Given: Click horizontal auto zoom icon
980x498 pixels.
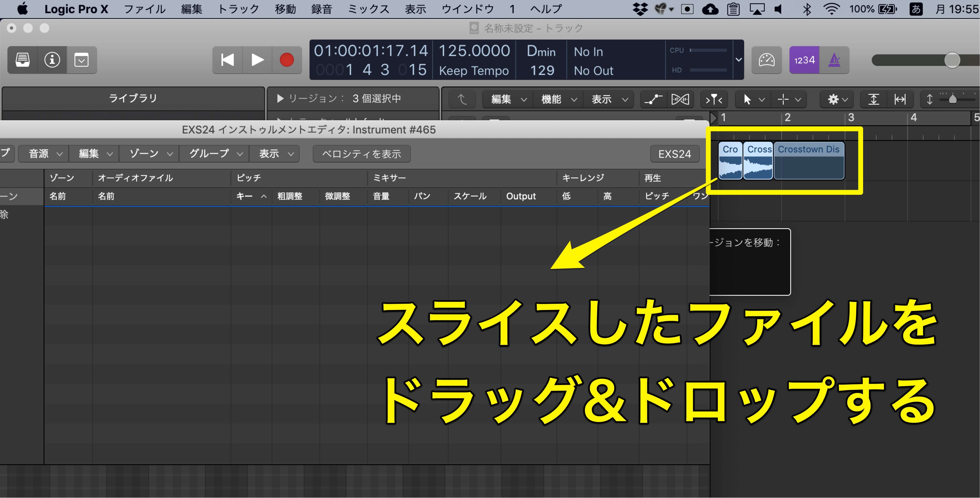Looking at the screenshot, I should pos(900,99).
